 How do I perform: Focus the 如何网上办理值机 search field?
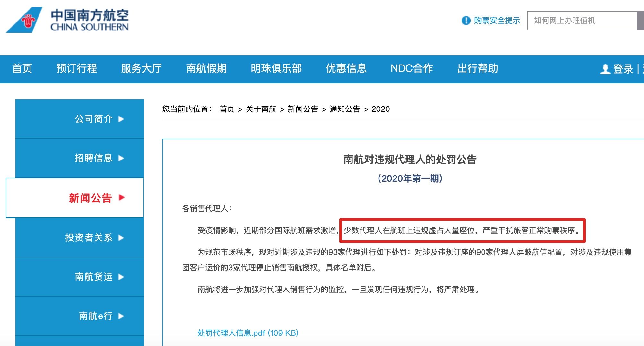click(x=582, y=21)
